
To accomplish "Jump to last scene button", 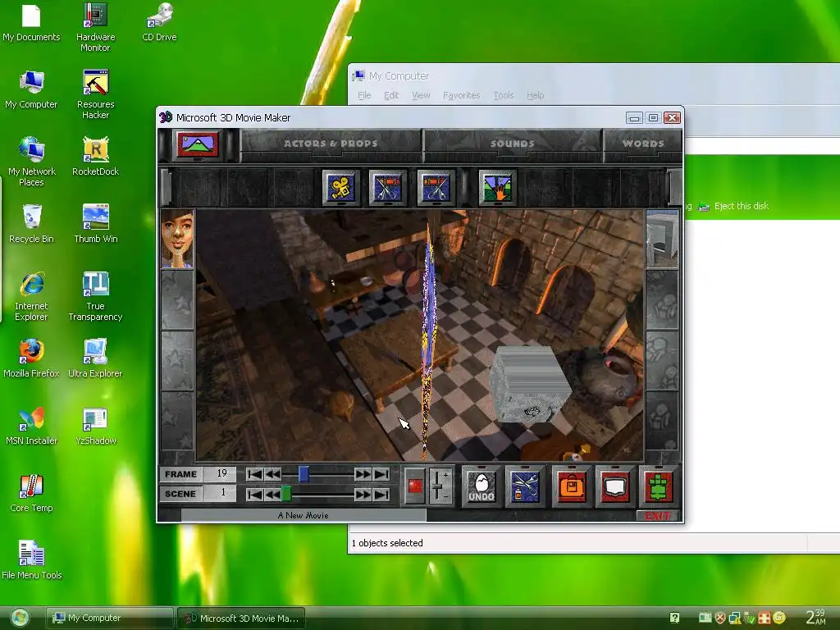I will pos(381,494).
